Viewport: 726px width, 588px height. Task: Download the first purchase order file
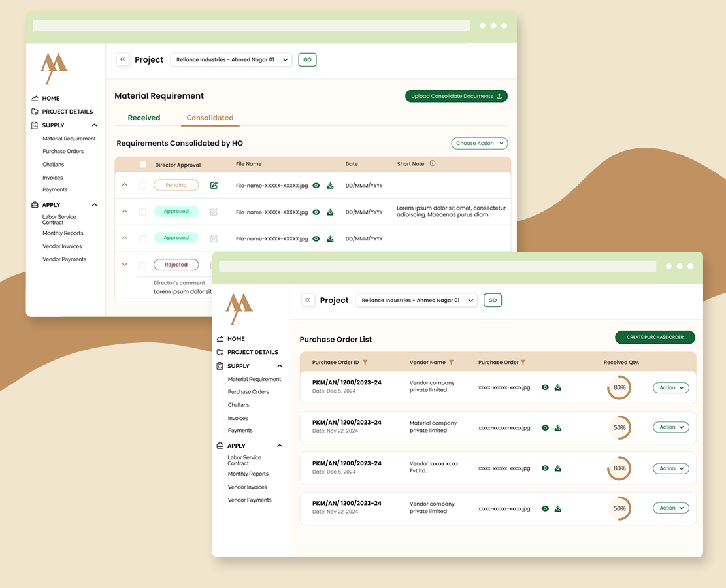pos(558,387)
